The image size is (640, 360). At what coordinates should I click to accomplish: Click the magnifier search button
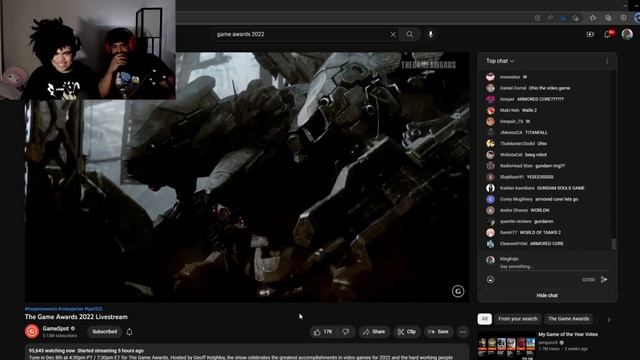click(409, 35)
